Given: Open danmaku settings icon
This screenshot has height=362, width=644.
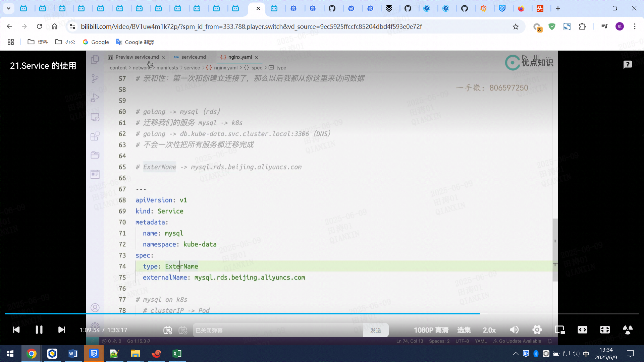Looking at the screenshot, I should (183, 330).
